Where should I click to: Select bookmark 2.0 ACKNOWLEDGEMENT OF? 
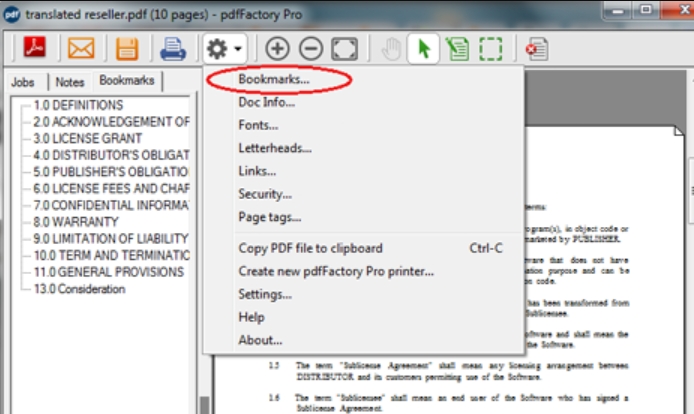[x=112, y=122]
